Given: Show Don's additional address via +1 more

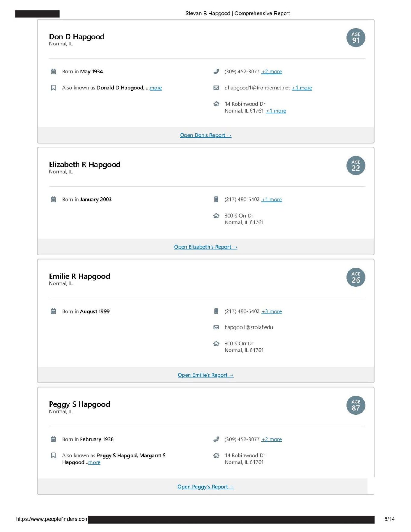Looking at the screenshot, I should click(276, 111).
